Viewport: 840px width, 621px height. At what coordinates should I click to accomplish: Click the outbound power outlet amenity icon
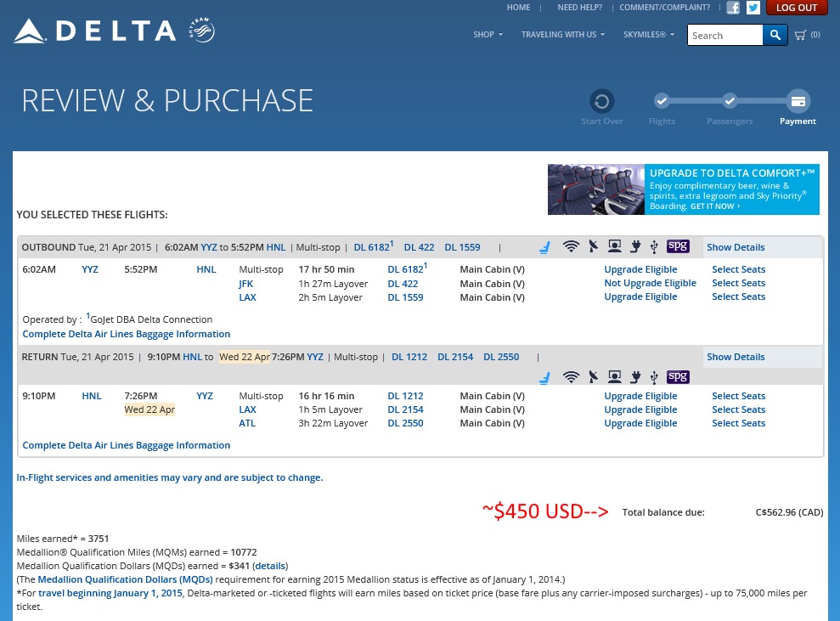point(634,247)
